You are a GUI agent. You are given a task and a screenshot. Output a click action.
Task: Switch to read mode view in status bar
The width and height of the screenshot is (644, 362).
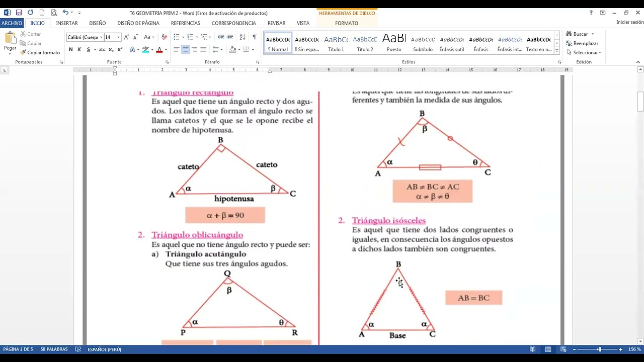[x=533, y=349]
